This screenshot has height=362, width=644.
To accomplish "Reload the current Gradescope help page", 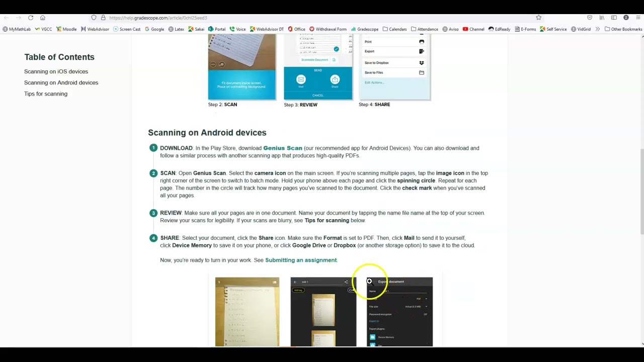I will coord(31,18).
